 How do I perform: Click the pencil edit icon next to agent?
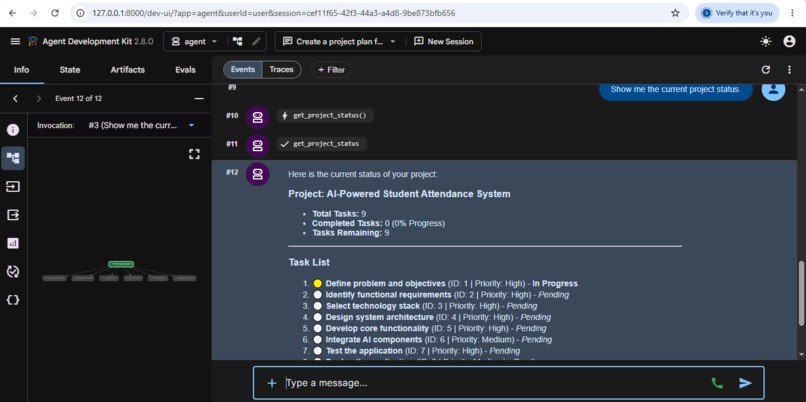click(x=256, y=42)
